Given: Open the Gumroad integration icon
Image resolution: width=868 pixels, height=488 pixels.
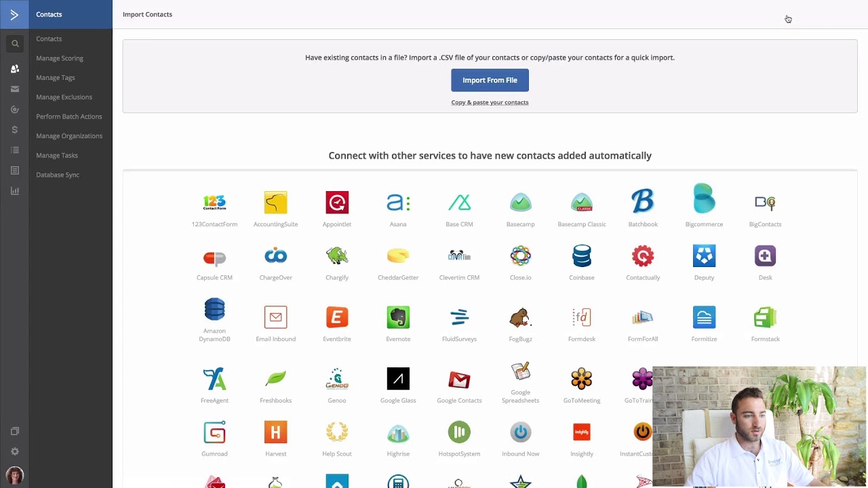Looking at the screenshot, I should [x=214, y=432].
